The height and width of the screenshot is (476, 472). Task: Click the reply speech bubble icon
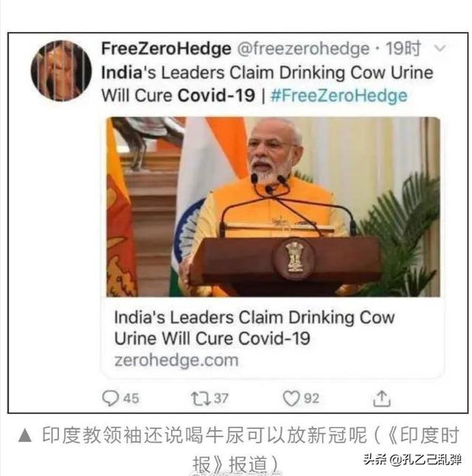110,398
